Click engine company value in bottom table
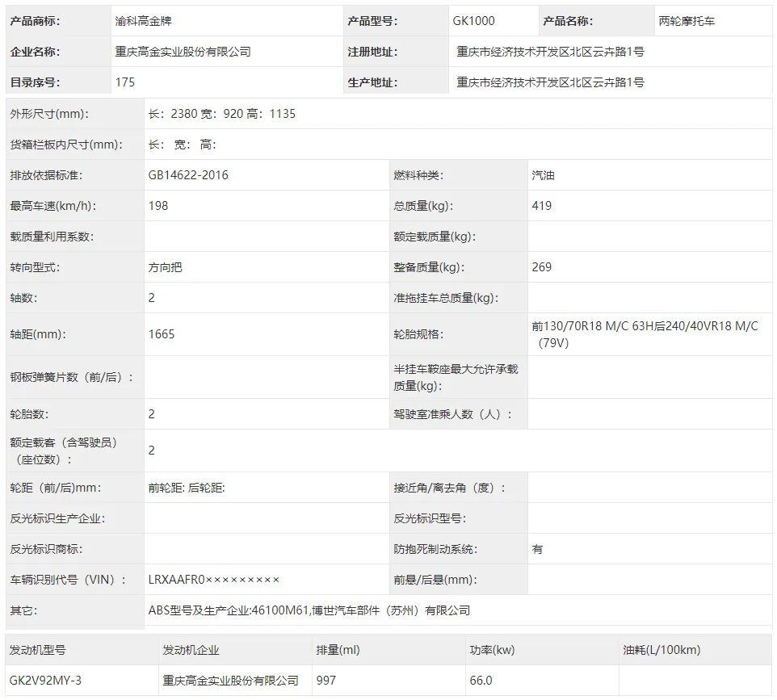The image size is (777, 700). coord(230,681)
